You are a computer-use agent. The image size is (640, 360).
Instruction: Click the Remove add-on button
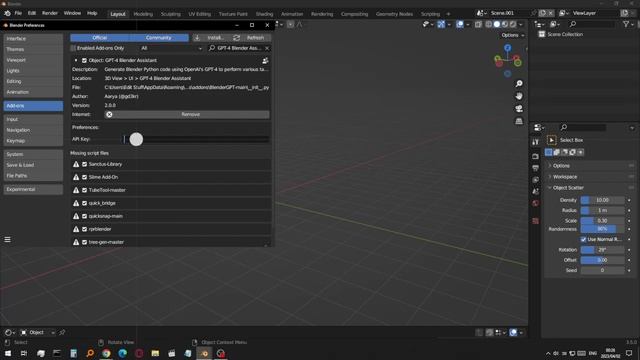(x=187, y=115)
